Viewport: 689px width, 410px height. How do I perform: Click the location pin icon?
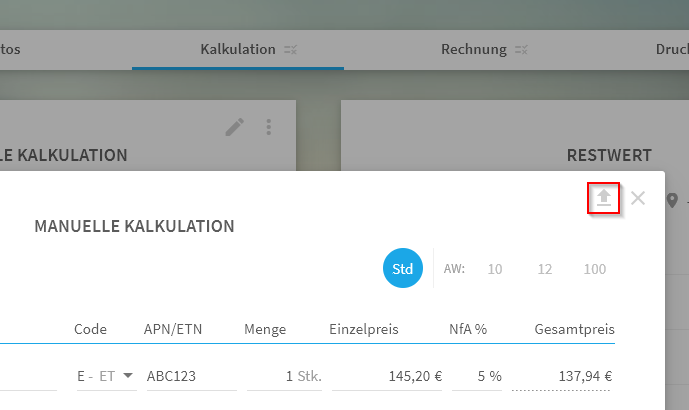click(672, 200)
